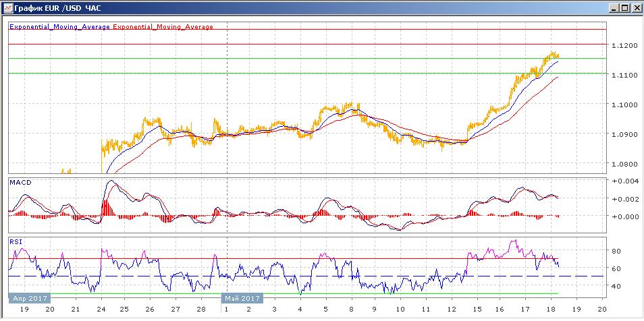Click the Апр 2017 month marker
The image size is (644, 321).
[28, 297]
